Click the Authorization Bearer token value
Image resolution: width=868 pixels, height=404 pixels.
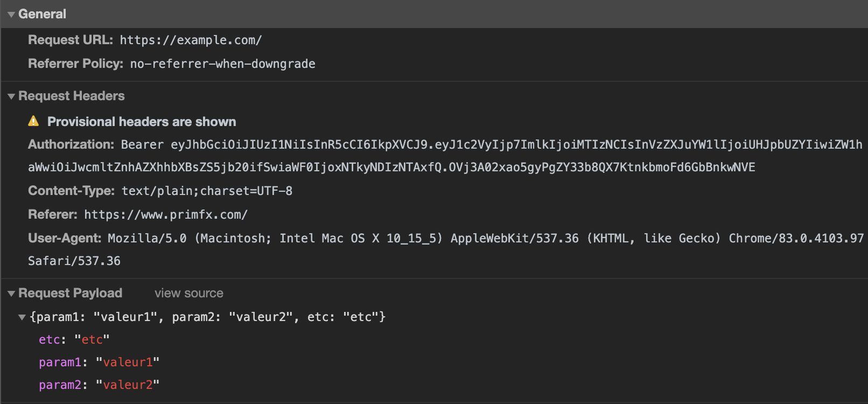(x=445, y=156)
